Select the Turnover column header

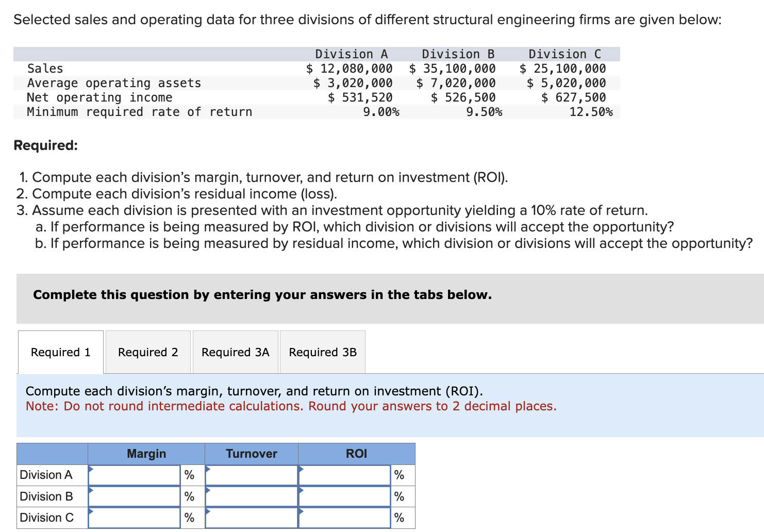(251, 454)
